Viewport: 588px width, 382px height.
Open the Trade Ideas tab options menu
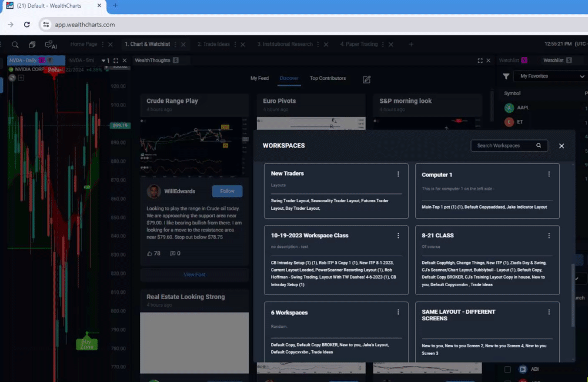235,44
